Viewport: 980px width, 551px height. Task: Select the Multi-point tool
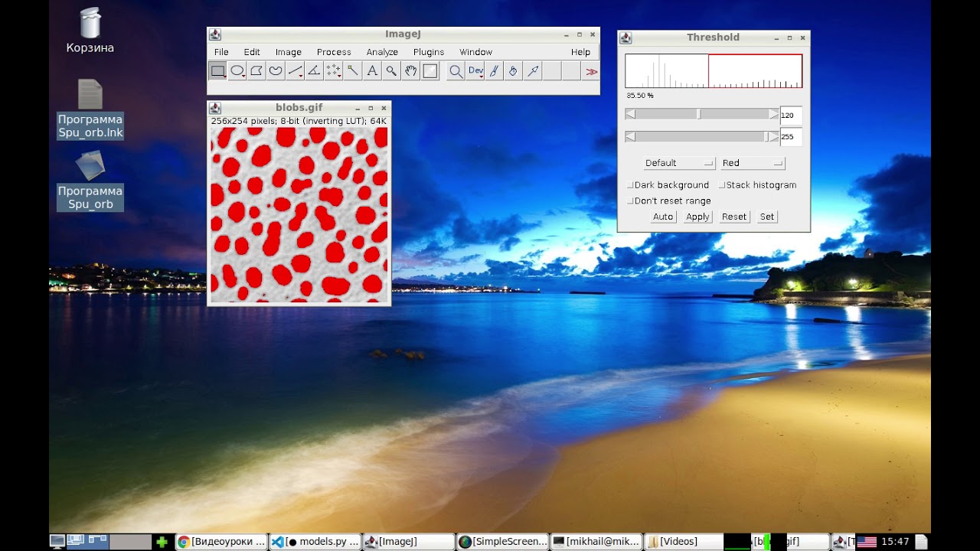(x=333, y=71)
